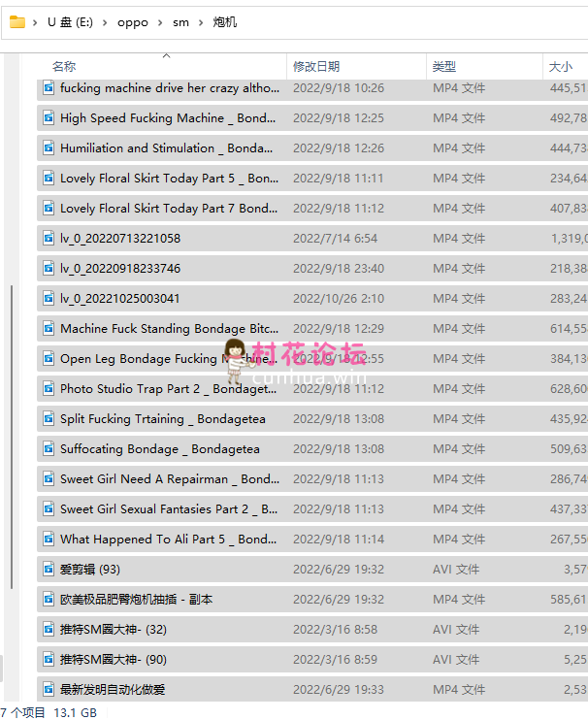Click the icon next to Photo Studio Trap Part 2
Viewport: 588px width, 720px height.
[x=48, y=388]
